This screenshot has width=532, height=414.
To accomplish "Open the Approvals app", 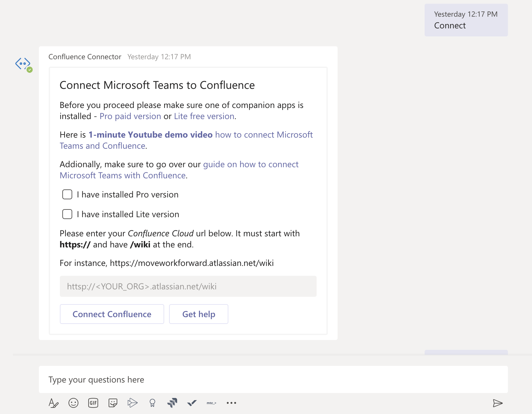I will (x=192, y=403).
